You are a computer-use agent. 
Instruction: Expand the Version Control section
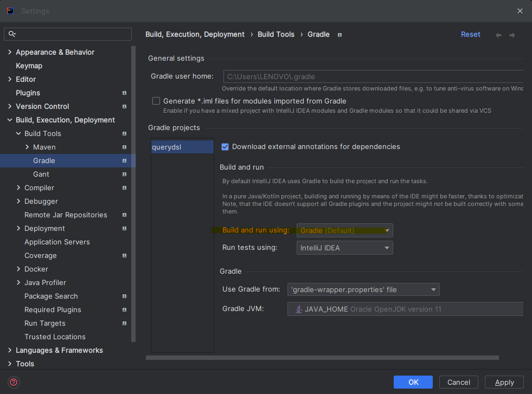[x=10, y=106]
